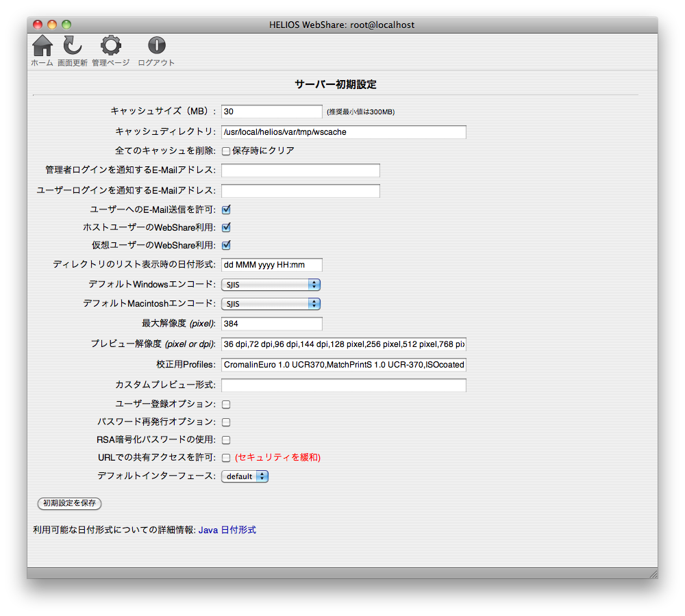Click the red (セキュリティを緩和) warning text

[x=278, y=457]
